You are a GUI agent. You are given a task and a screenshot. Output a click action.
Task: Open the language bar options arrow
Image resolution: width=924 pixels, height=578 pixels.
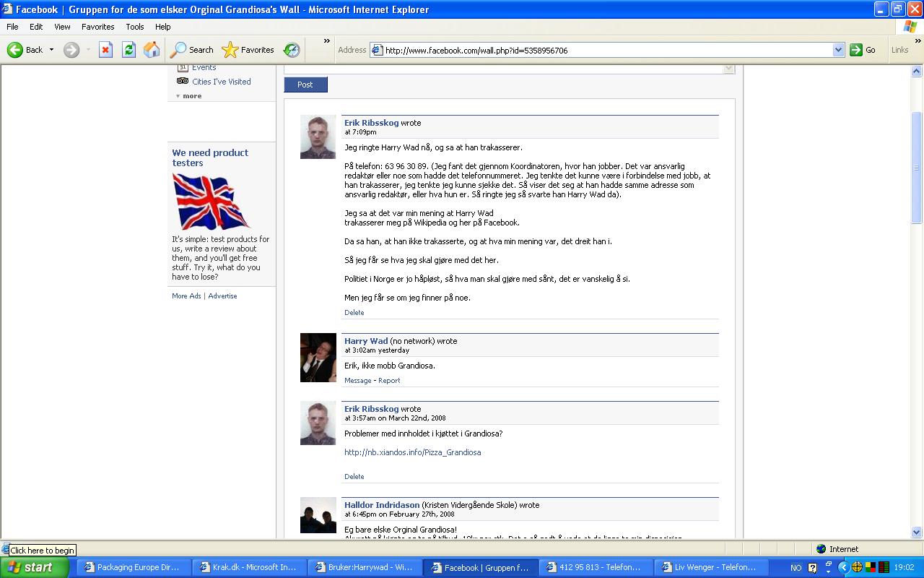coord(829,570)
